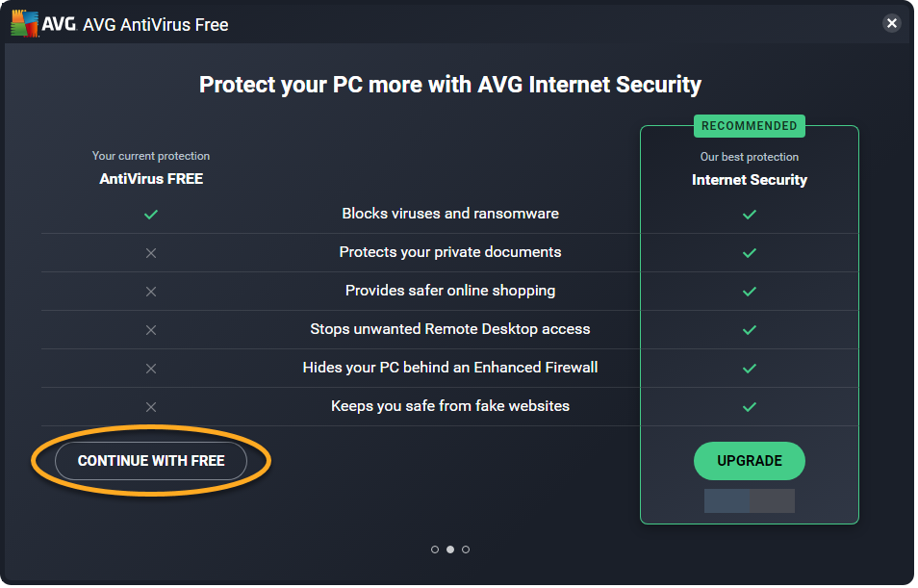Click the checkmark for Keeps you safe from fake websites

[750, 407]
